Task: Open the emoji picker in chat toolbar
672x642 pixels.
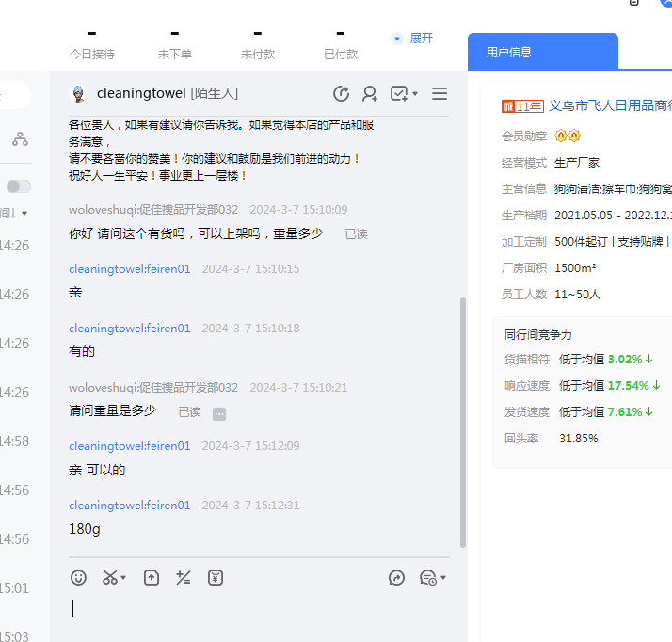Action: [79, 578]
